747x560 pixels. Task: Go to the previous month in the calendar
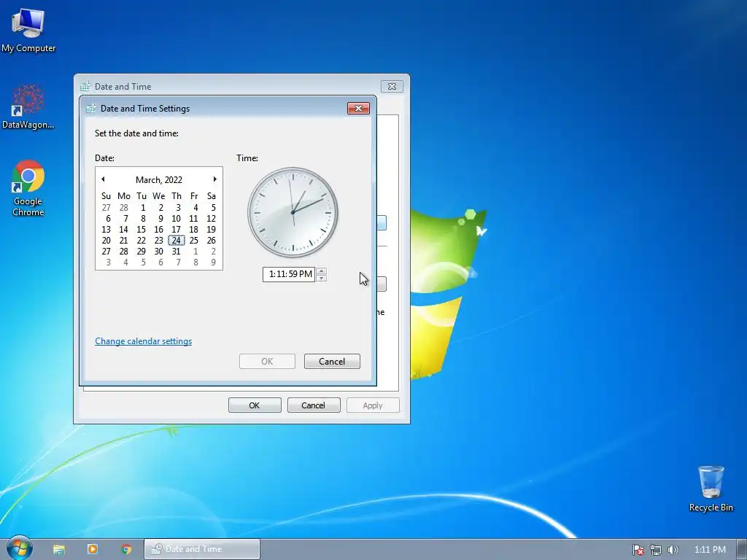click(103, 179)
